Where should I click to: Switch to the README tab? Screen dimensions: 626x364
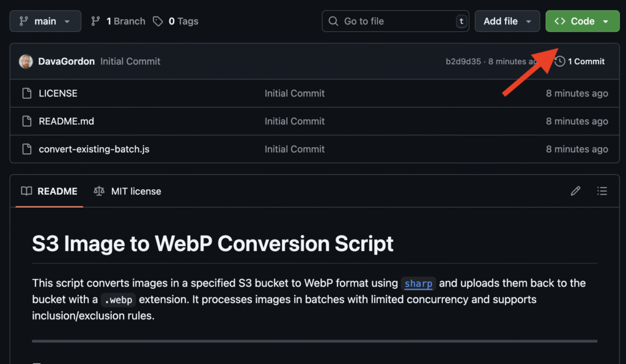coord(49,191)
